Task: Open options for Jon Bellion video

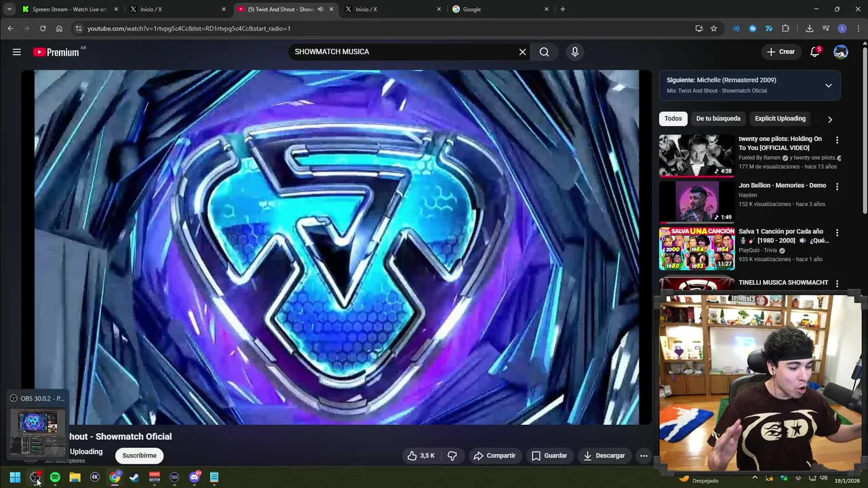Action: 837,186
